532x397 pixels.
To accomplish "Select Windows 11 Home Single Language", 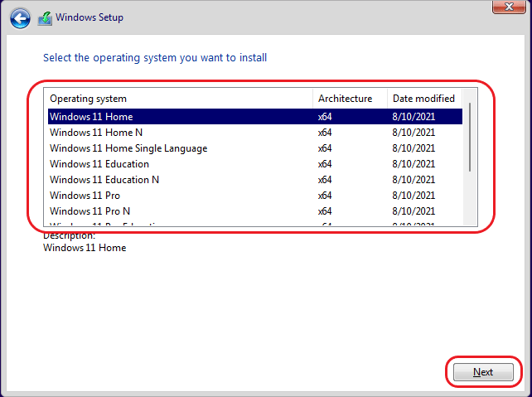I will click(x=255, y=148).
